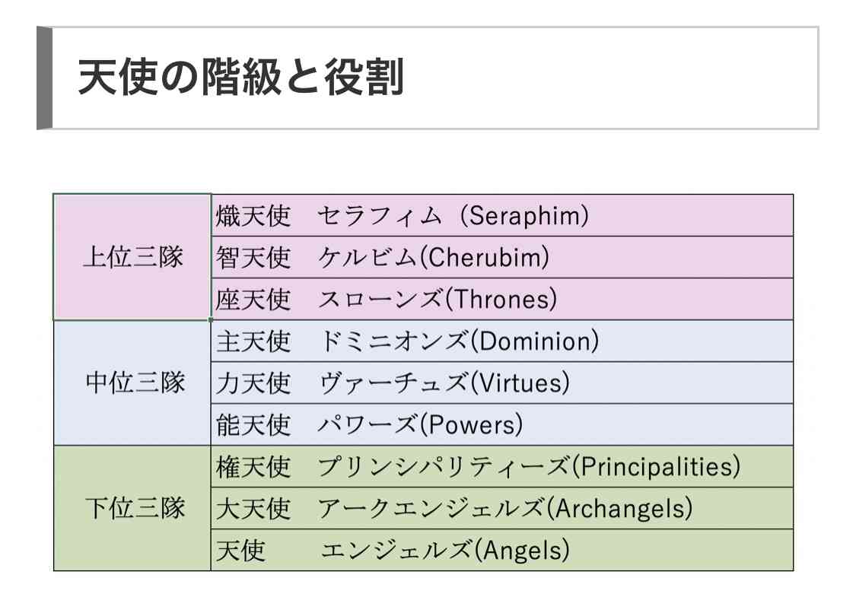The width and height of the screenshot is (856, 616).
Task: Click the 座天使 スローンズ (Thrones) row
Action: [x=502, y=299]
